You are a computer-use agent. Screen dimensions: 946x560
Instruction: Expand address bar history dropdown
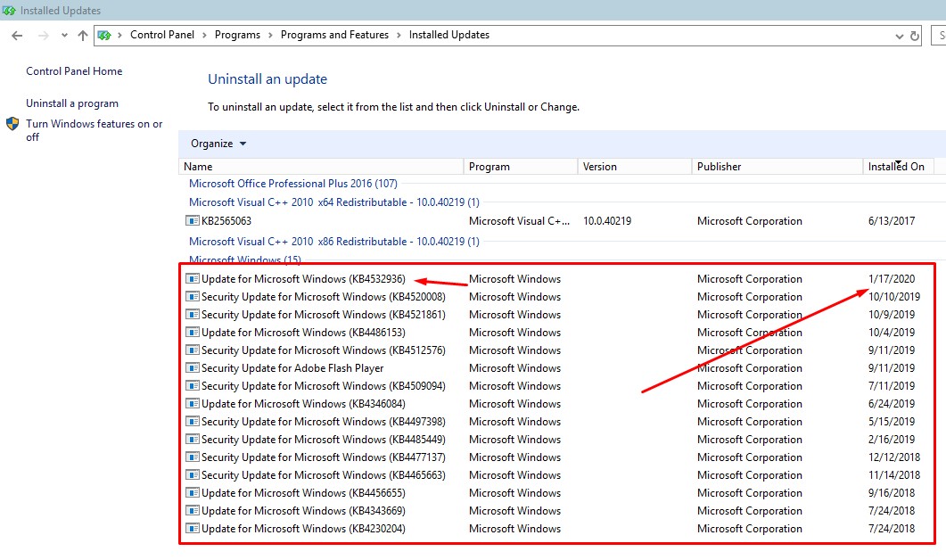[899, 37]
